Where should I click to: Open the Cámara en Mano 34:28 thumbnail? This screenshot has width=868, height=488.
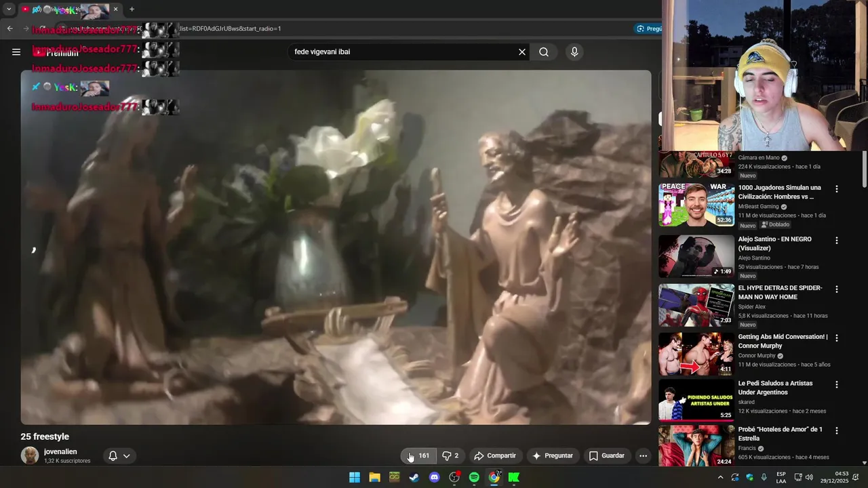tap(696, 165)
